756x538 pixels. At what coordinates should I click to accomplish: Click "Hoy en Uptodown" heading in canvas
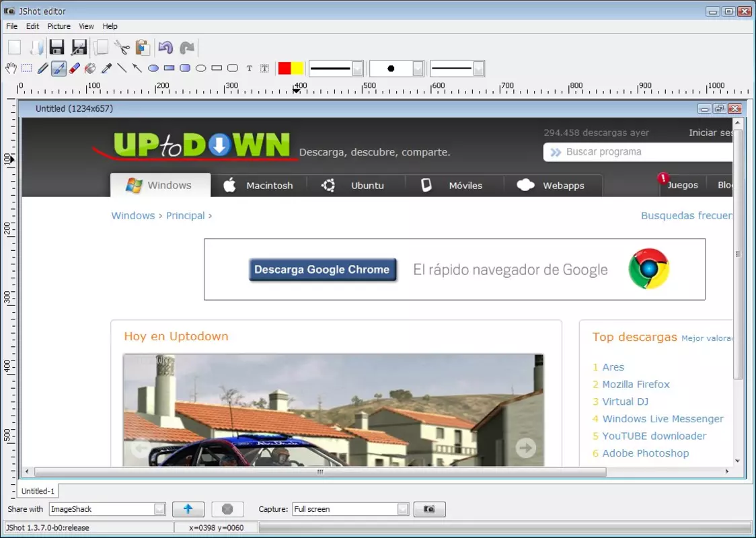click(176, 336)
